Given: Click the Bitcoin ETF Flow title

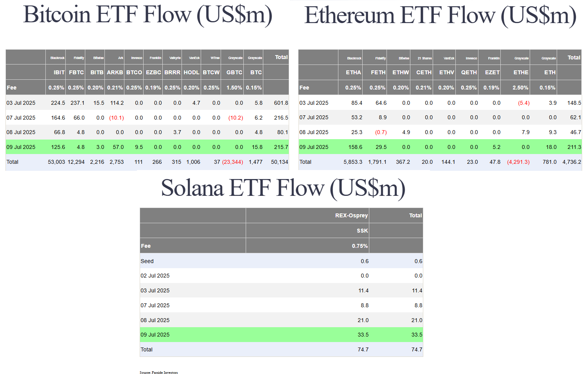Looking at the screenshot, I should coord(147,15).
